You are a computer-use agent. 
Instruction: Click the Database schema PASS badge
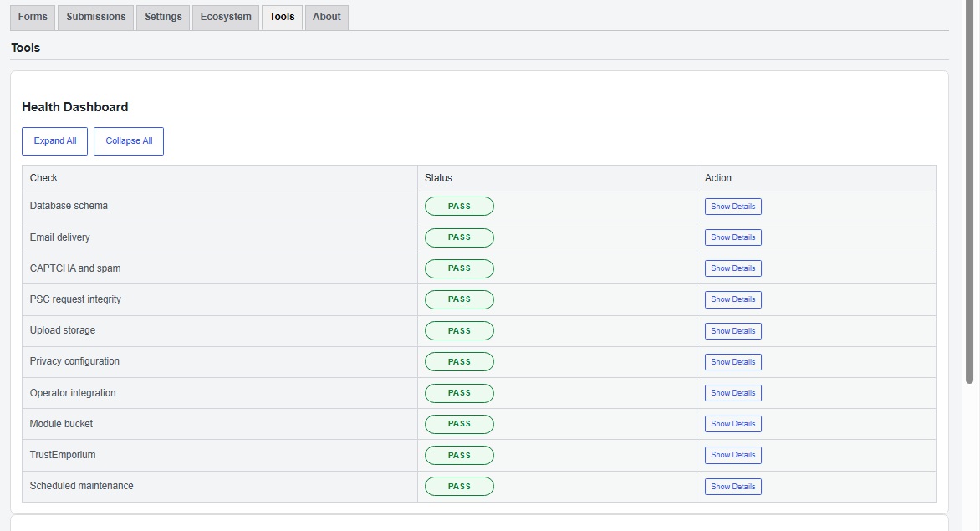459,207
